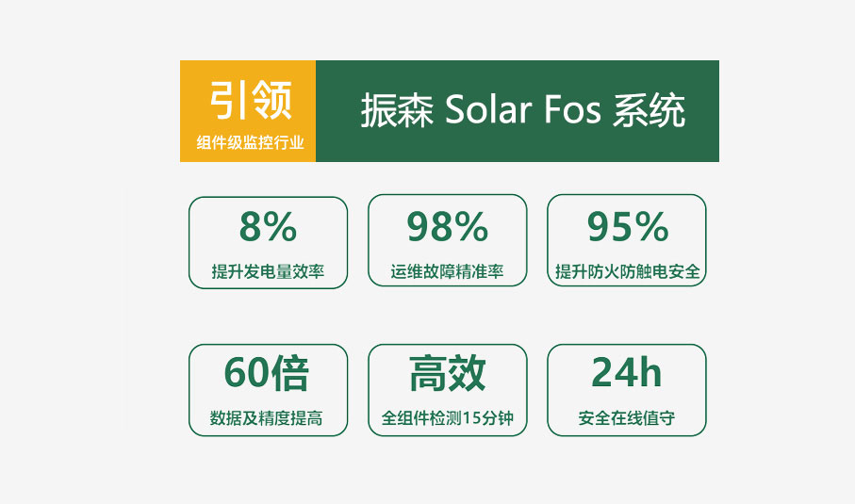This screenshot has width=855, height=504.
Task: Open the "数据及精度提高" caption
Action: click(x=267, y=418)
